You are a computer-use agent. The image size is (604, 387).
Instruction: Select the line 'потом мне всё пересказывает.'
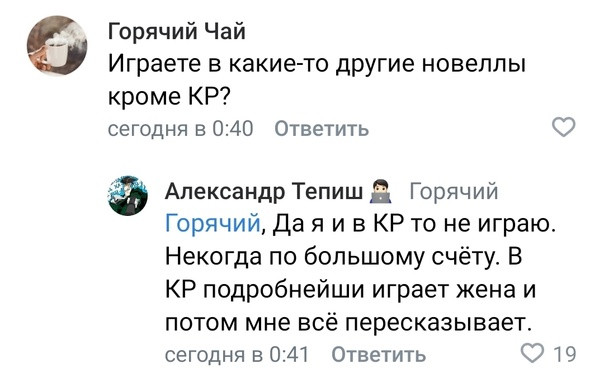349,322
